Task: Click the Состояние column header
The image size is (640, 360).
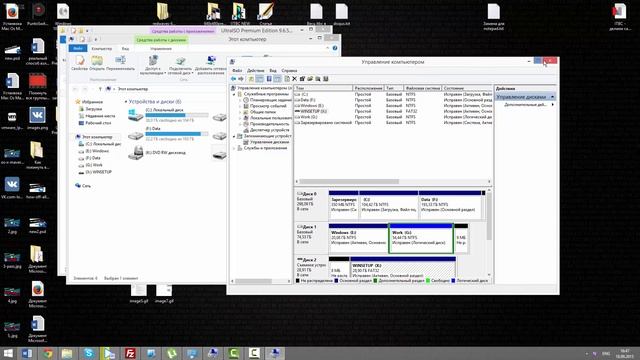Action: click(x=467, y=88)
